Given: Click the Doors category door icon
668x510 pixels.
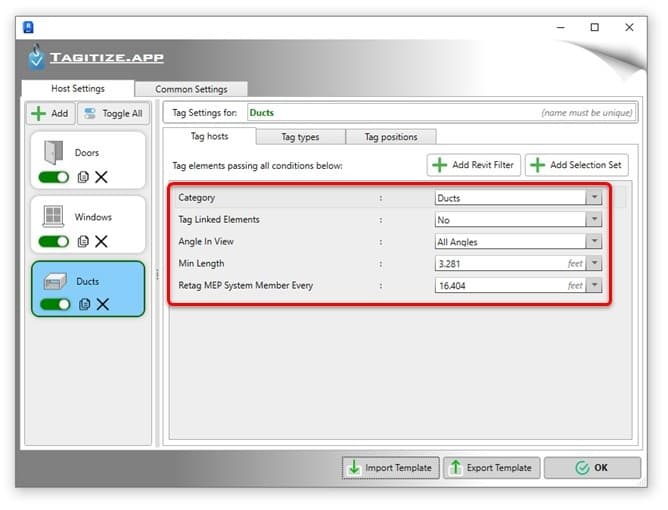Looking at the screenshot, I should pyautogui.click(x=54, y=152).
